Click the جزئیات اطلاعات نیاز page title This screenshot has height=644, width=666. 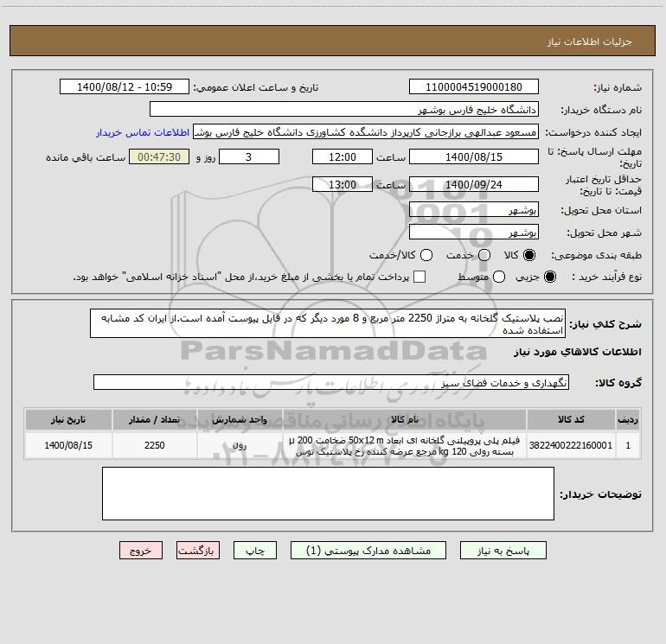pos(590,41)
